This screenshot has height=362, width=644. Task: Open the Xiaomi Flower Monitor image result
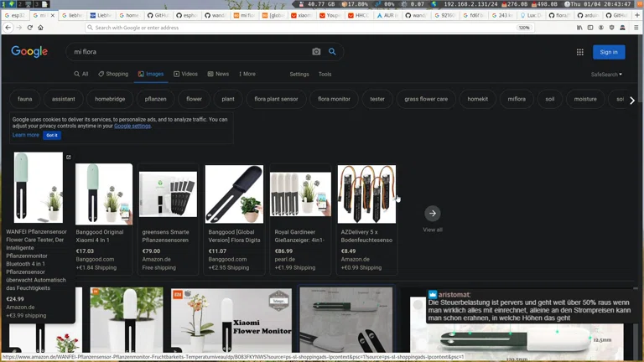(x=231, y=320)
